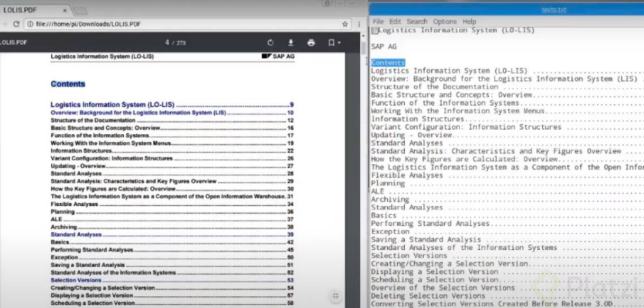Click the PDF page number field showing 4

167,43
